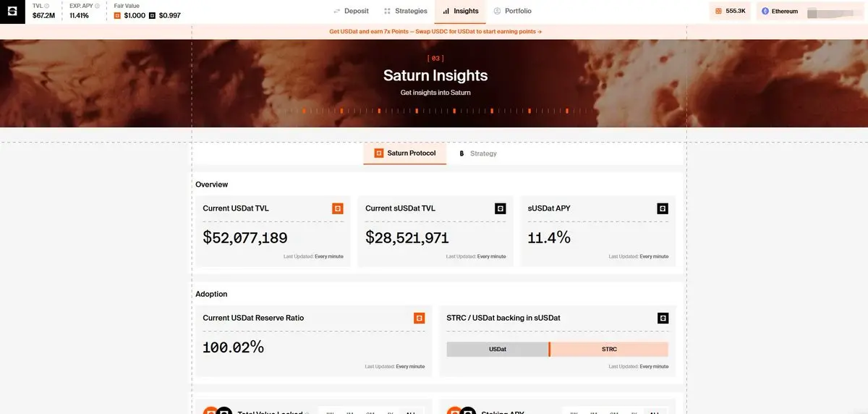Viewport: 868px width, 414px height.
Task: Click the [ 03 ] label above the title
Action: coord(435,58)
